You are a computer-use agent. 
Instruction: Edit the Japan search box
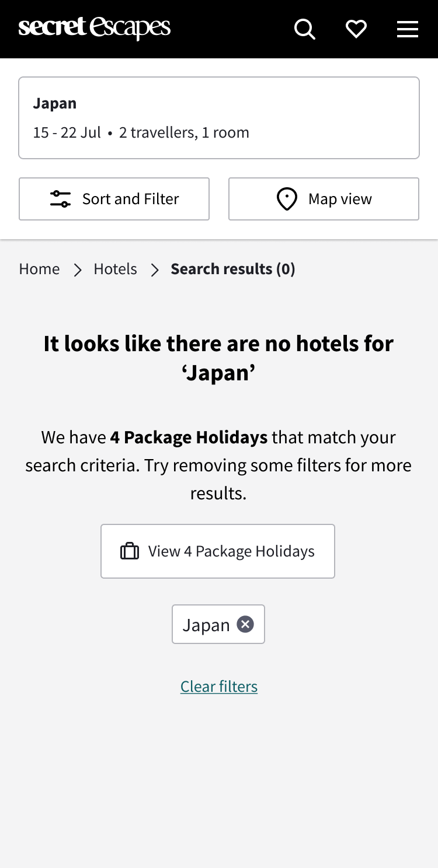(x=219, y=118)
